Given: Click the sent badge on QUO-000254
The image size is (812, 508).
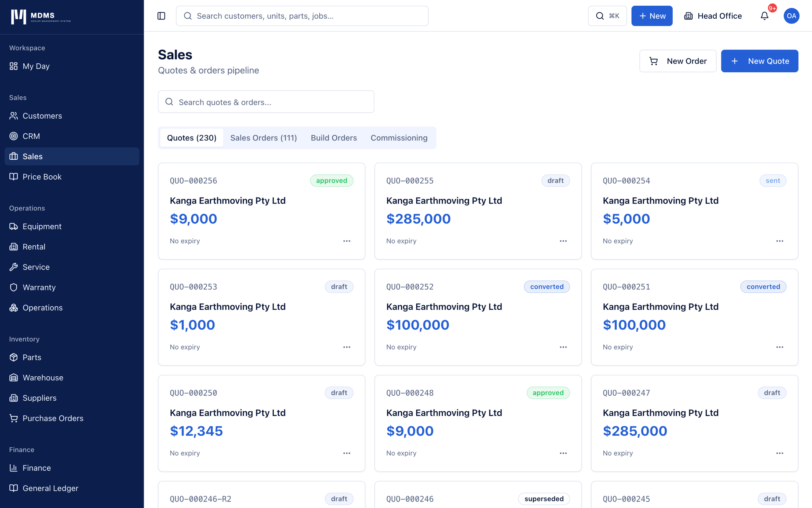Looking at the screenshot, I should [773, 180].
